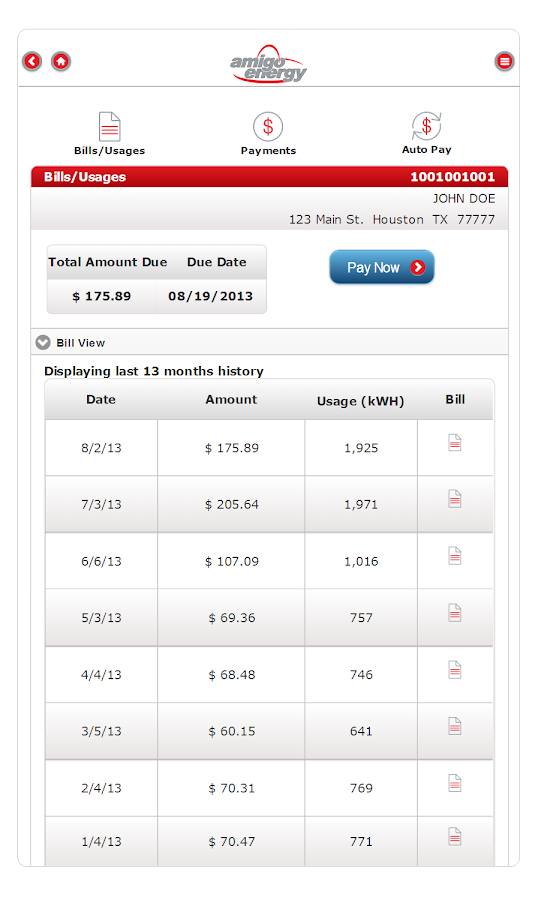Image resolution: width=538 pixels, height=900 pixels.
Task: Open bill document for 7/3/13
Action: (455, 499)
